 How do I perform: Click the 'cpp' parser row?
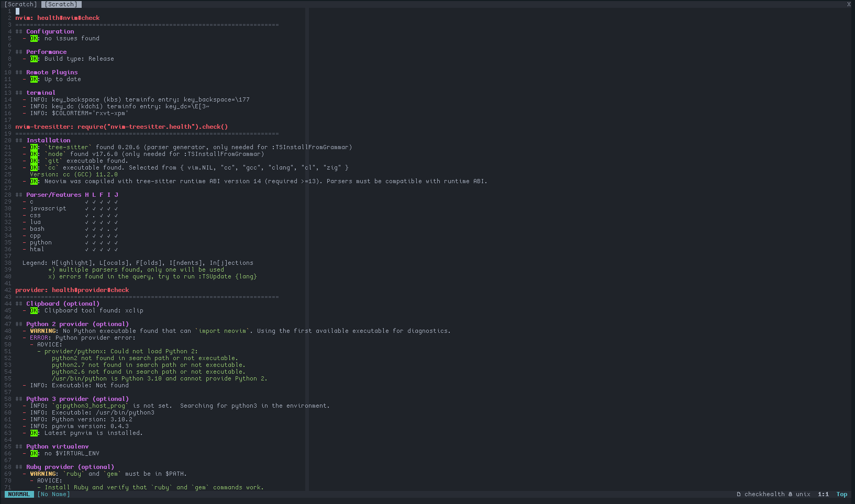(x=70, y=236)
